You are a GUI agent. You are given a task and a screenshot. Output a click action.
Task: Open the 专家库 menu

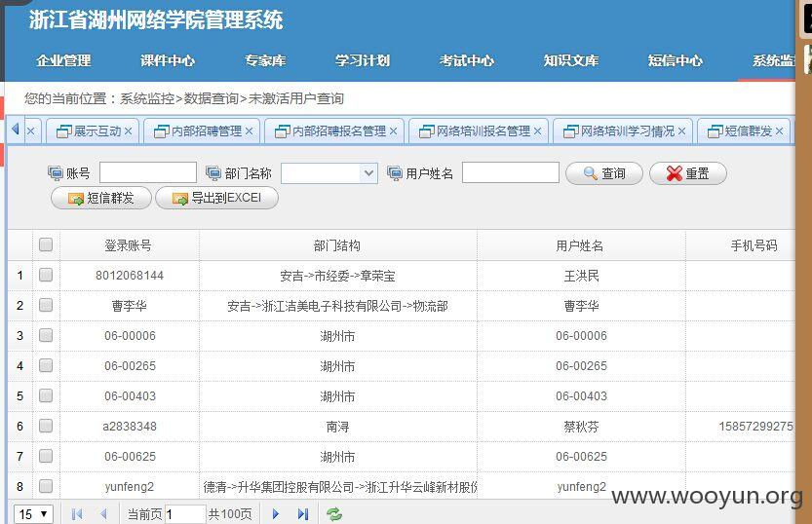pyautogui.click(x=265, y=60)
